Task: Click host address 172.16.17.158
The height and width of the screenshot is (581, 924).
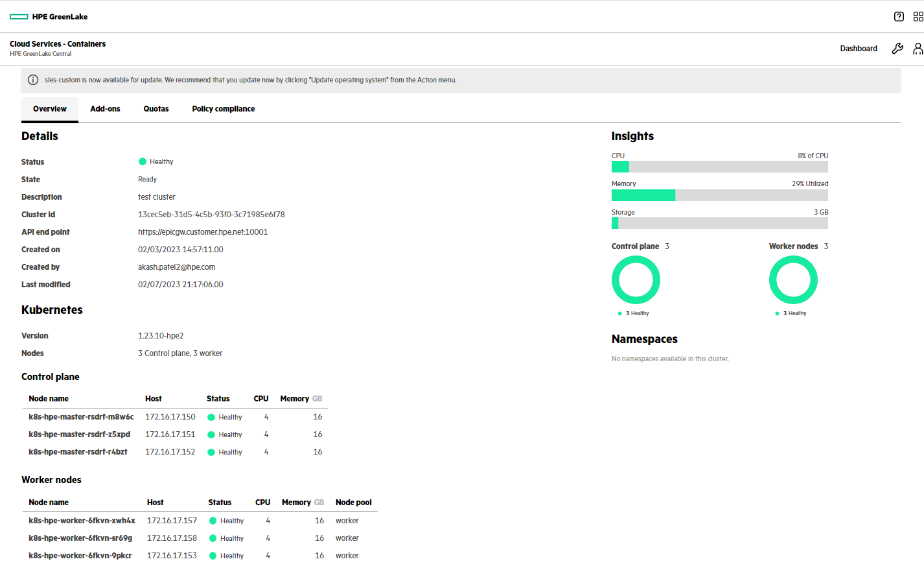Action: [172, 538]
